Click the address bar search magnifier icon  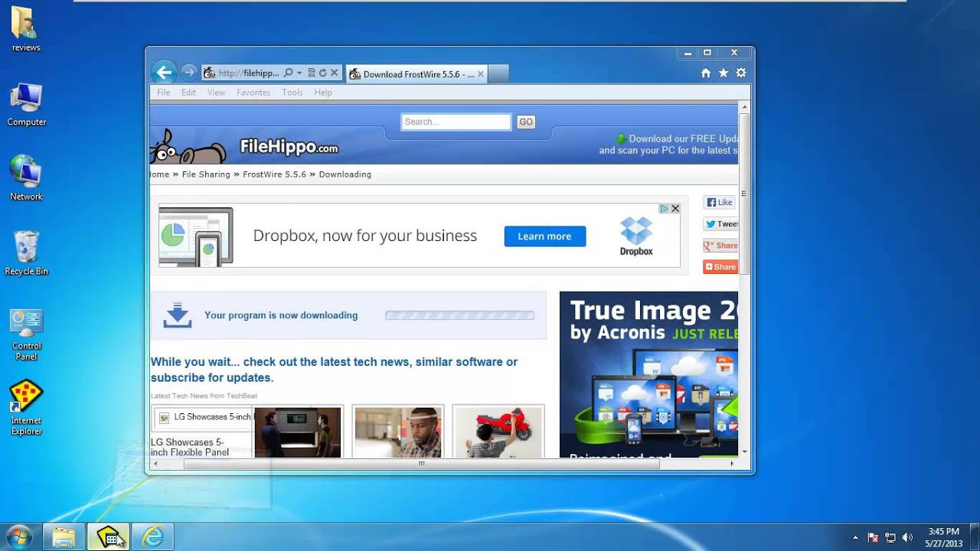point(288,73)
